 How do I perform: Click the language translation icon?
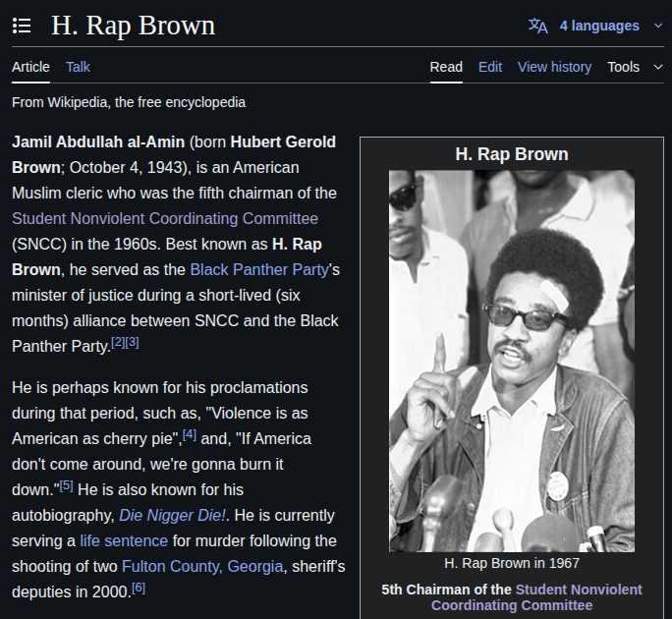pyautogui.click(x=537, y=26)
